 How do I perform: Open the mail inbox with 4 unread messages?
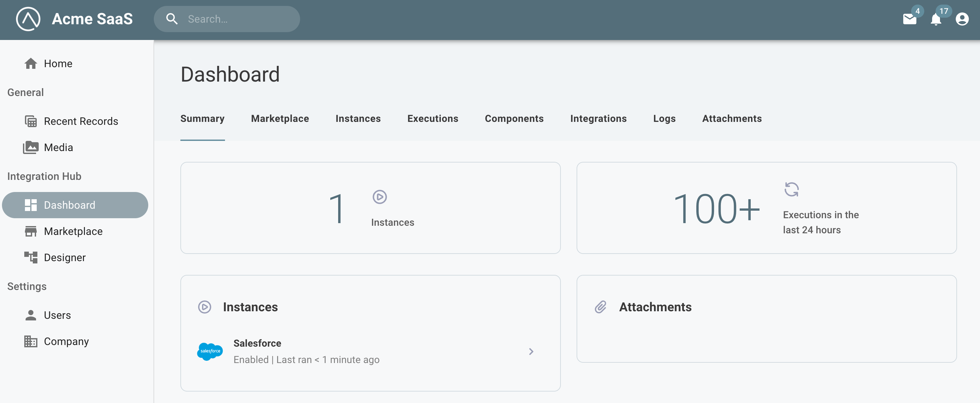point(909,19)
